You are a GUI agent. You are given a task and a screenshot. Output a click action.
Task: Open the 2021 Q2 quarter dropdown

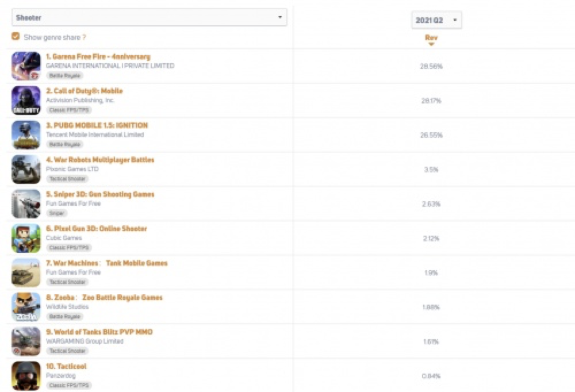(436, 20)
